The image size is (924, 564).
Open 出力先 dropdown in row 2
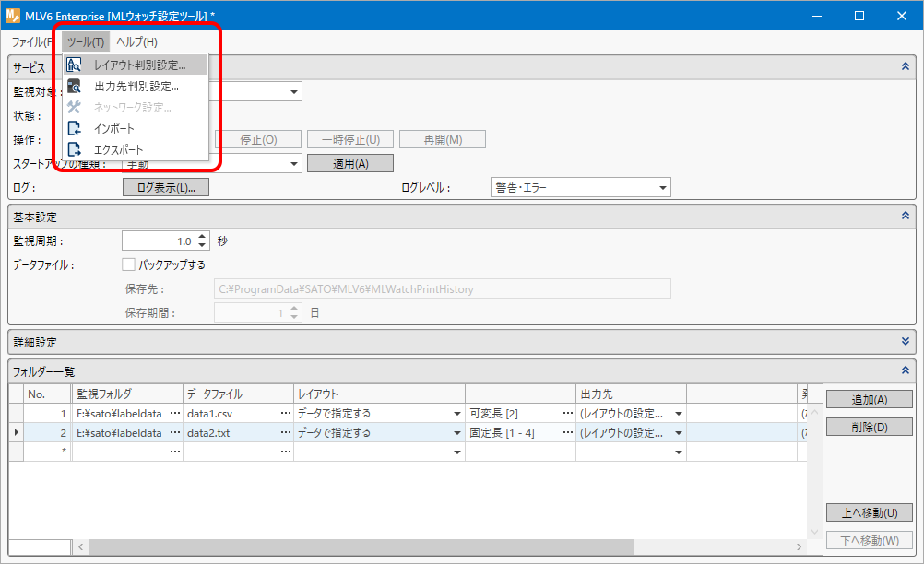[679, 433]
